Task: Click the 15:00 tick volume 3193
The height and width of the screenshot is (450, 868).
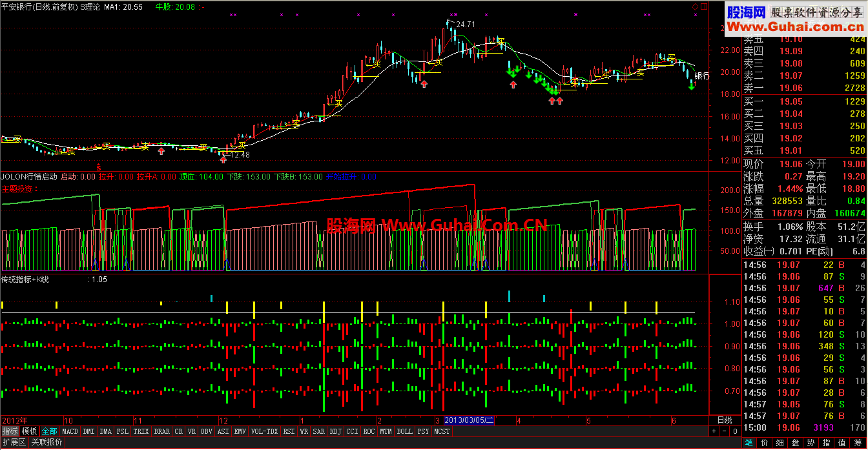Action: [x=823, y=427]
